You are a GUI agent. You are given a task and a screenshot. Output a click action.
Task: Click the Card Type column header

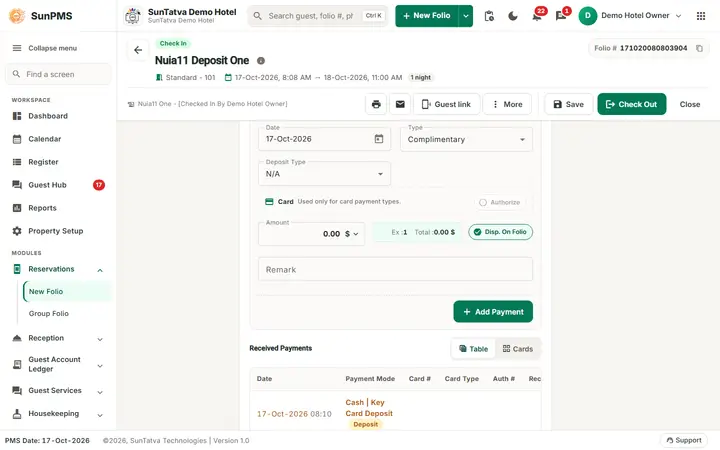pos(461,379)
